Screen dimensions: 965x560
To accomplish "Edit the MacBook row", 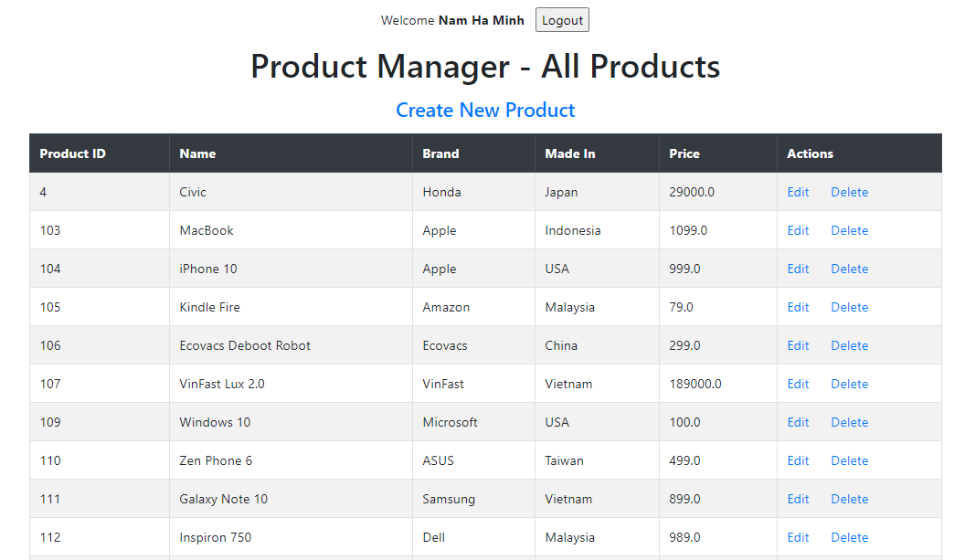I will (x=798, y=230).
